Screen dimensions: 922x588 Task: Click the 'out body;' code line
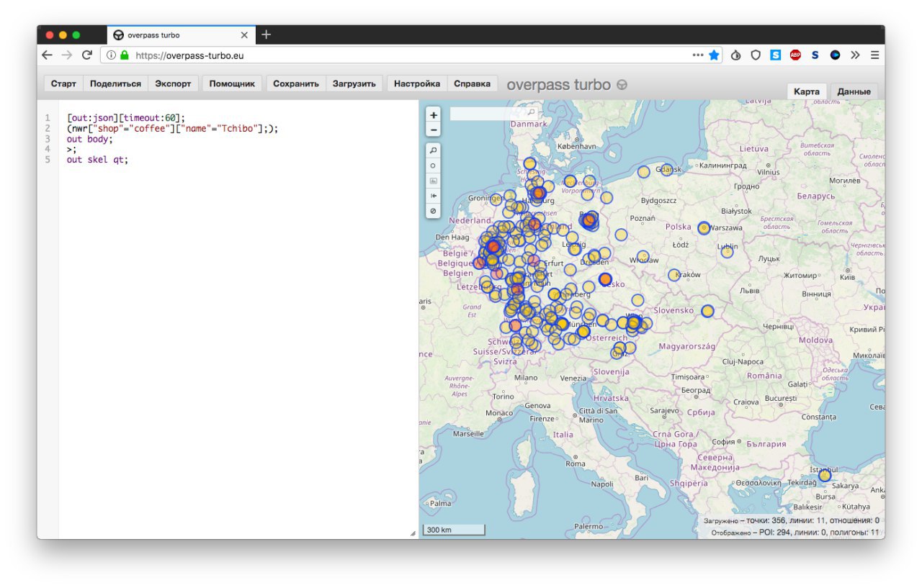pyautogui.click(x=90, y=139)
